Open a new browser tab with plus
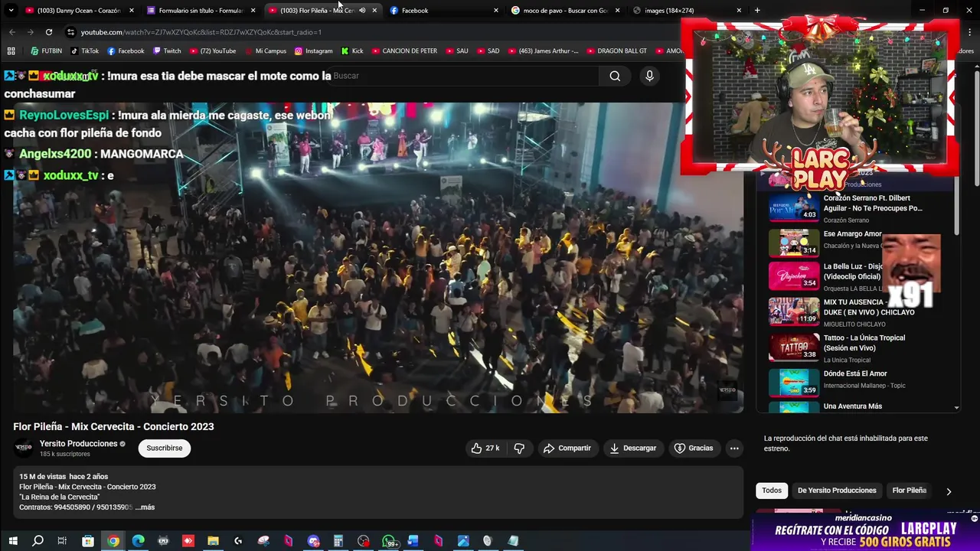Screen dimensions: 980x551 click(x=757, y=10)
